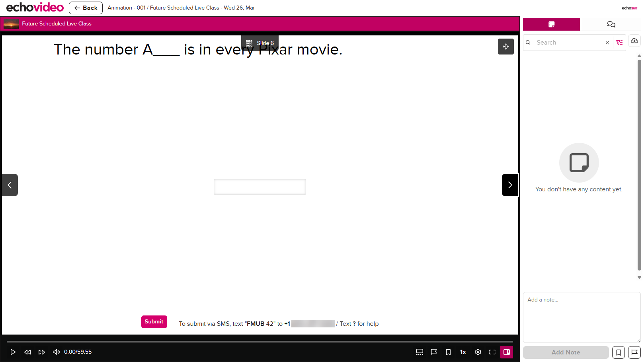Switch to the discussions tab
Image resolution: width=644 pixels, height=362 pixels.
pyautogui.click(x=611, y=24)
